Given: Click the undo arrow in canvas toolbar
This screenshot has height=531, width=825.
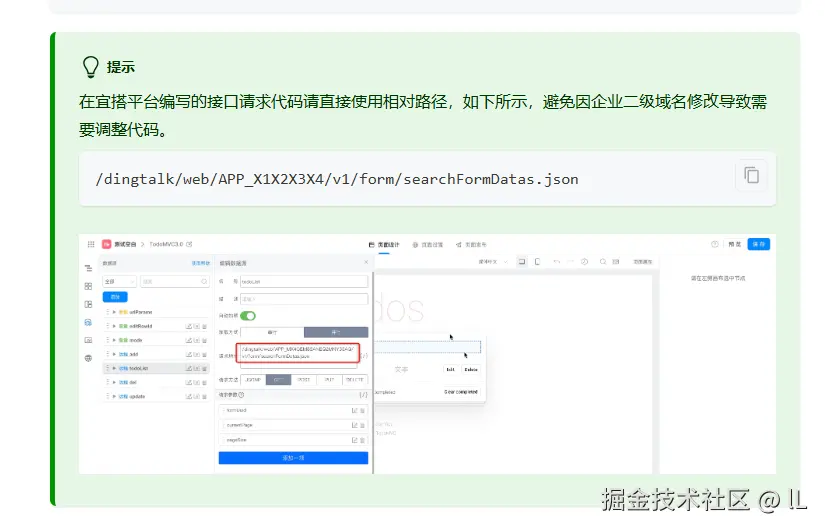Looking at the screenshot, I should [557, 262].
